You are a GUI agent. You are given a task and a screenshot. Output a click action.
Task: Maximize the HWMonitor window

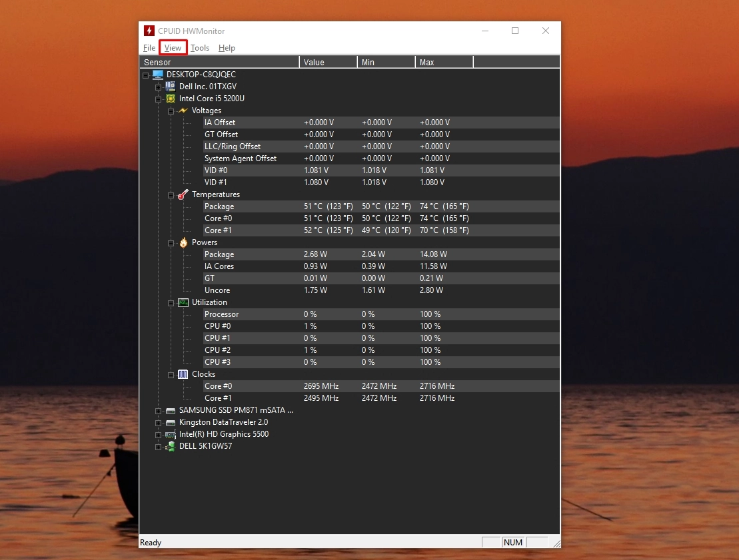pyautogui.click(x=515, y=31)
